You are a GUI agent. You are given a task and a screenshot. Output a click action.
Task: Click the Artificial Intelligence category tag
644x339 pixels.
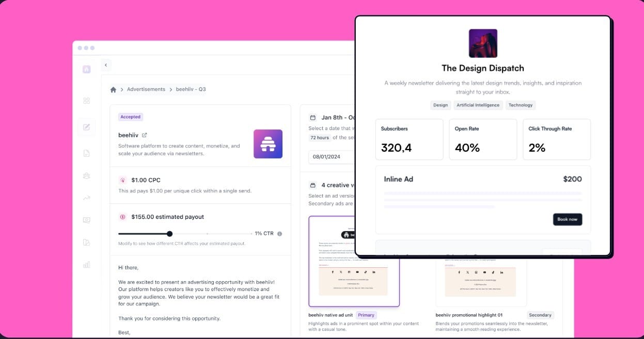click(478, 105)
